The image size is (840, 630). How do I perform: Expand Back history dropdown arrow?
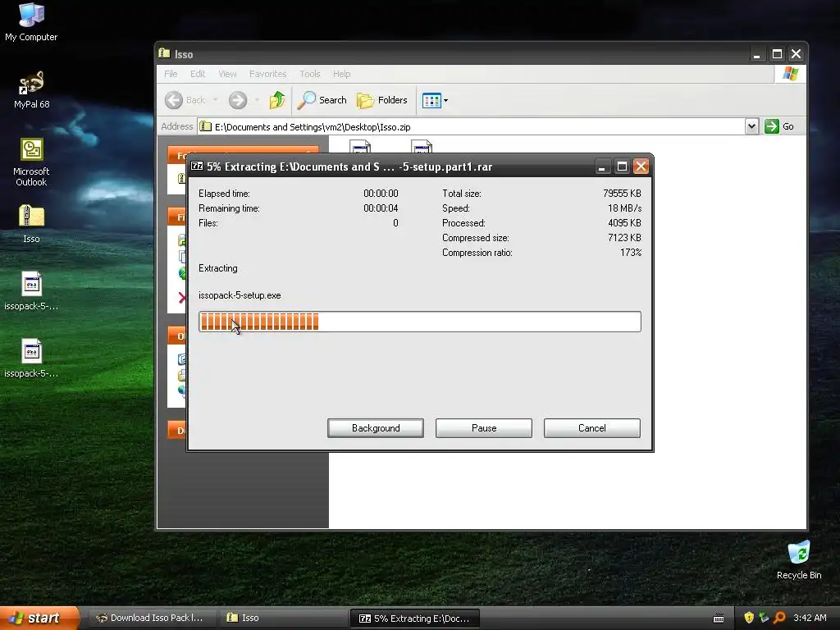click(x=216, y=100)
